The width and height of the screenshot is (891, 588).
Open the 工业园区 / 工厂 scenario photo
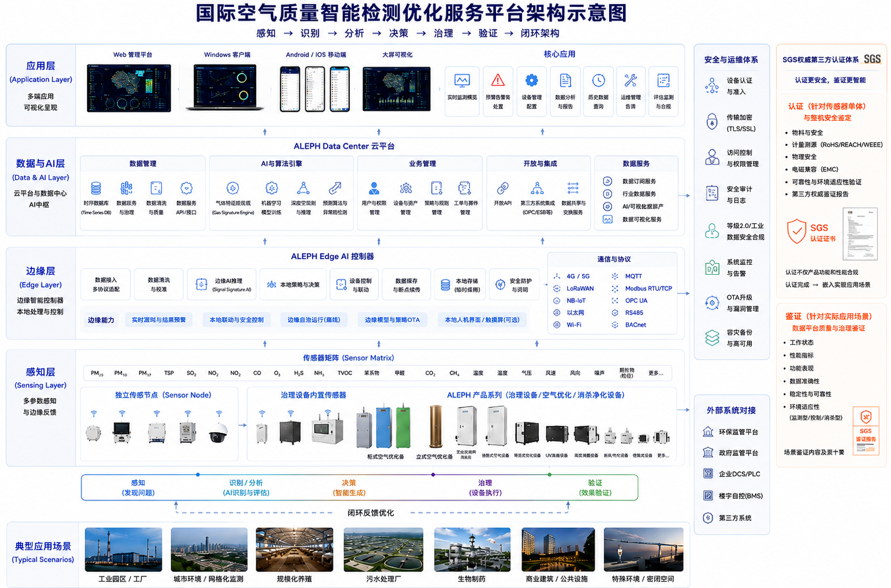coord(124,549)
